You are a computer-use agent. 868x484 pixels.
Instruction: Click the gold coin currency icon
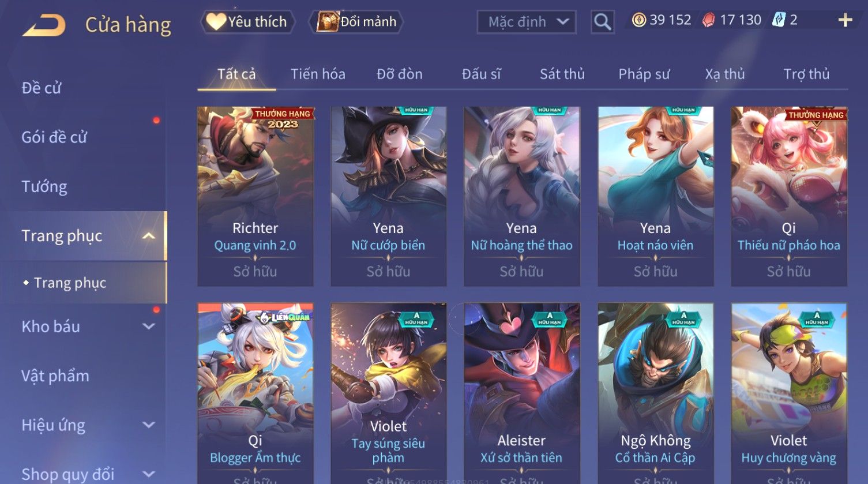(639, 21)
